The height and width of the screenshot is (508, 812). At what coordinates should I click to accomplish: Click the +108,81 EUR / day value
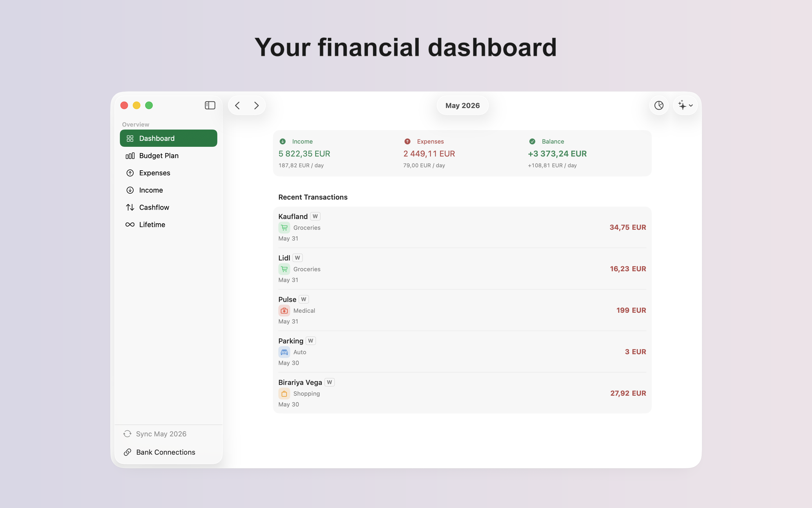[x=552, y=165]
